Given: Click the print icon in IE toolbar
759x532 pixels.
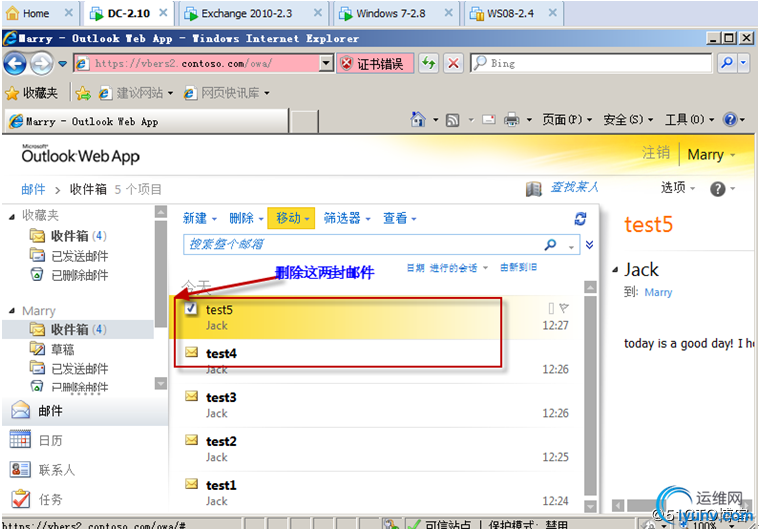Looking at the screenshot, I should point(512,120).
